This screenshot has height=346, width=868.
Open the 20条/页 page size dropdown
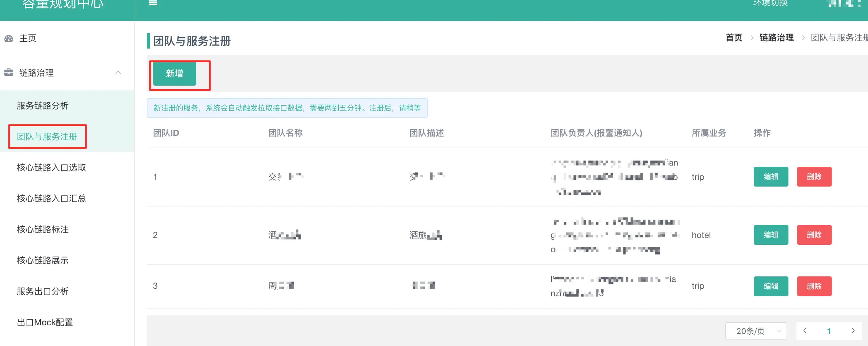[x=756, y=331]
